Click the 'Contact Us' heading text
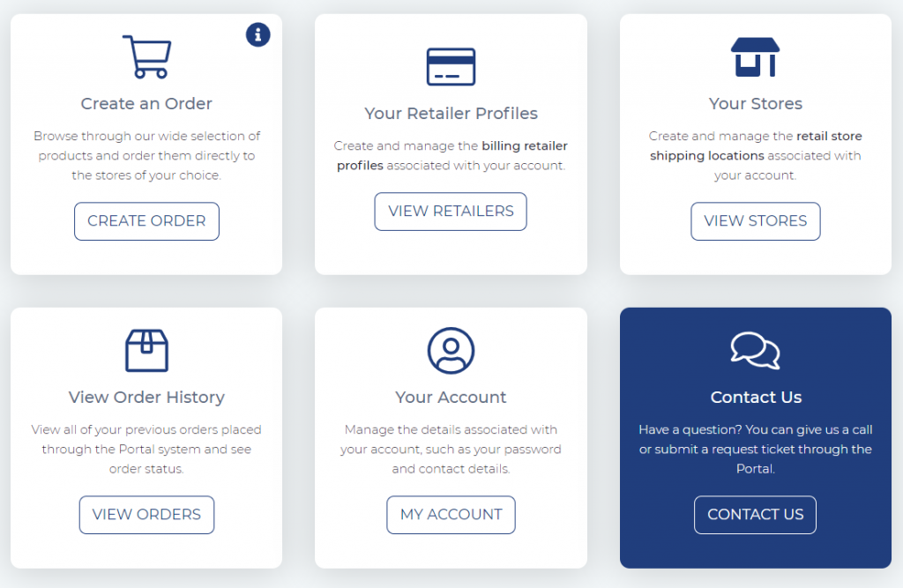 click(755, 398)
